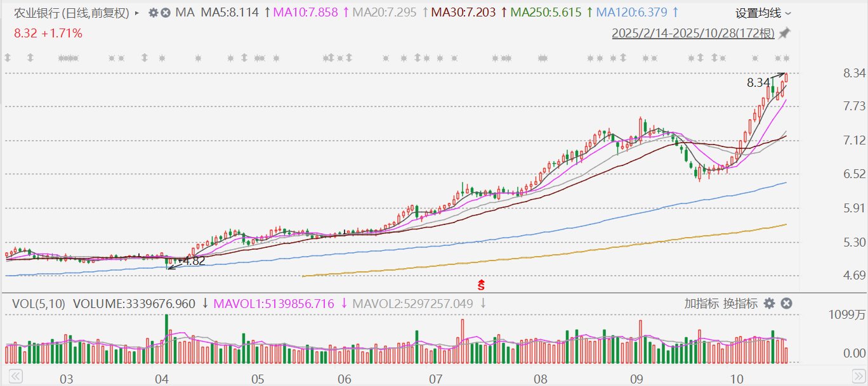The width and height of the screenshot is (868, 386).
Task: Click 加指标 to add indicator
Action: tap(700, 304)
